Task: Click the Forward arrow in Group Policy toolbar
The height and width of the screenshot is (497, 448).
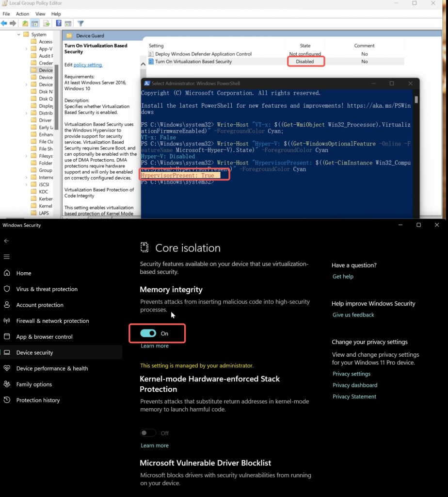Action: (x=13, y=23)
